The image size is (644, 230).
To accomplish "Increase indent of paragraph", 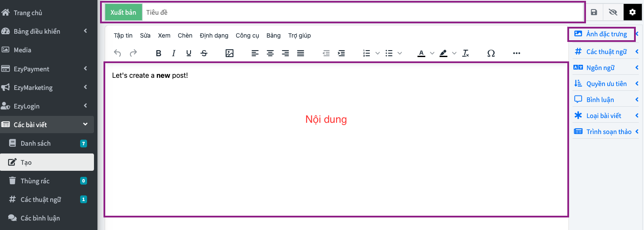I will tap(341, 53).
